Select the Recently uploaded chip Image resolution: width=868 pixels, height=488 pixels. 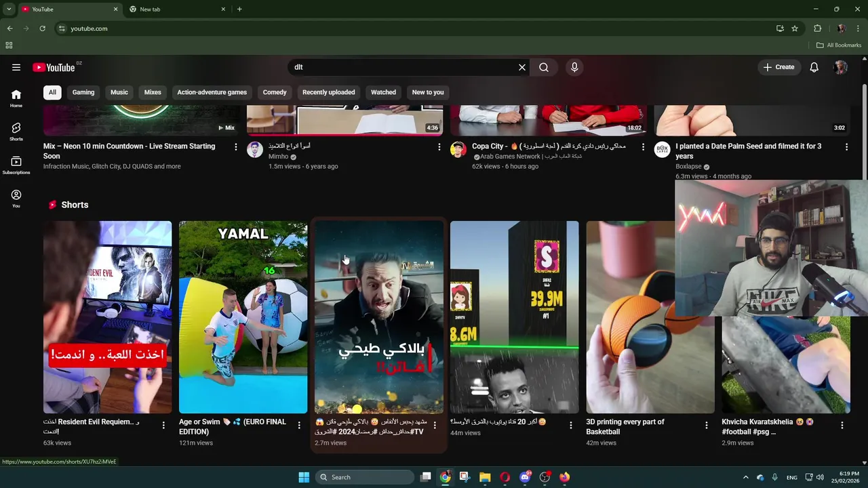pos(328,92)
